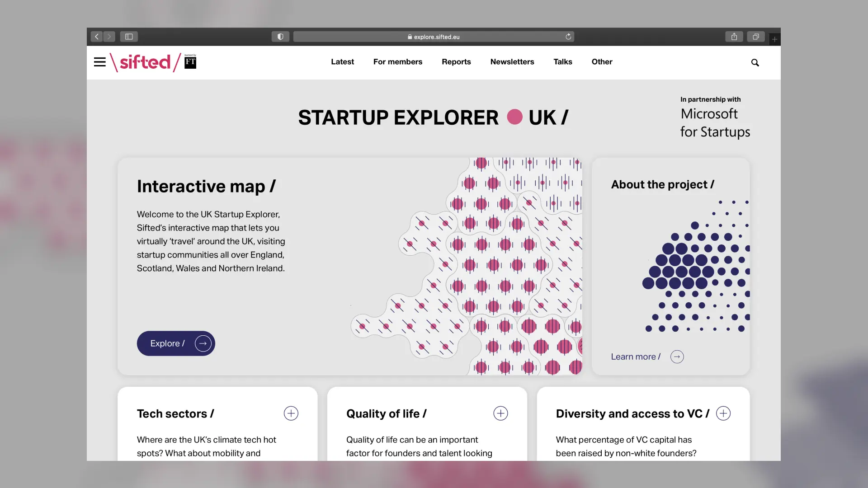This screenshot has width=868, height=488.
Task: Click the explore.sifted.eu address bar
Action: click(x=434, y=37)
